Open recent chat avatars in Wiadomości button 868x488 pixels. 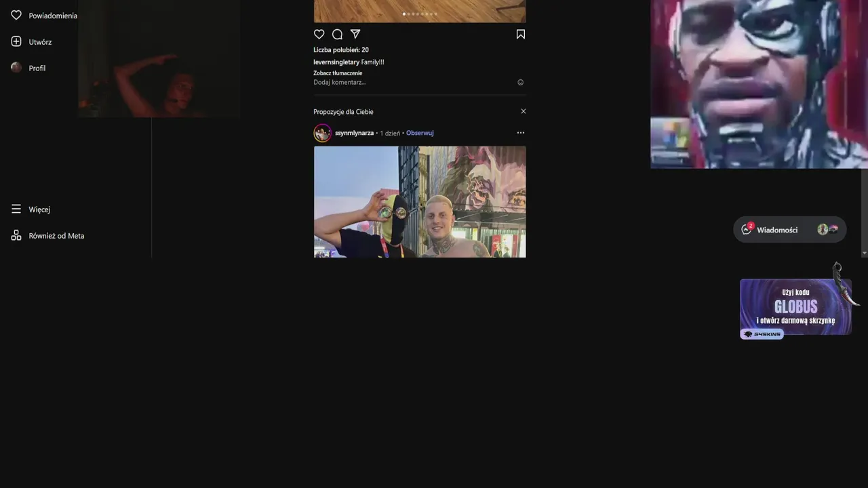[828, 230]
